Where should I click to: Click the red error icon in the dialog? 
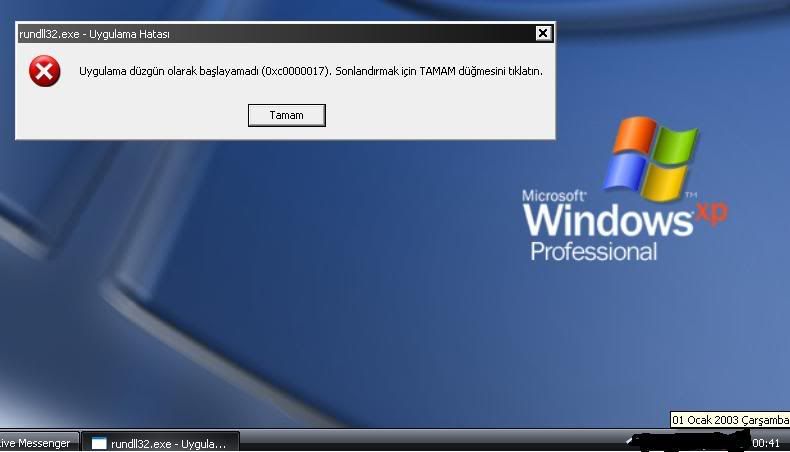click(44, 71)
